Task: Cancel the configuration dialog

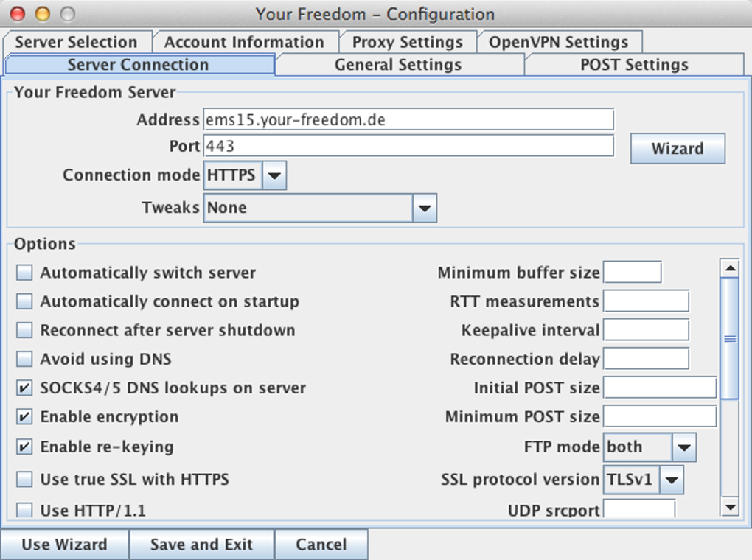Action: click(321, 545)
